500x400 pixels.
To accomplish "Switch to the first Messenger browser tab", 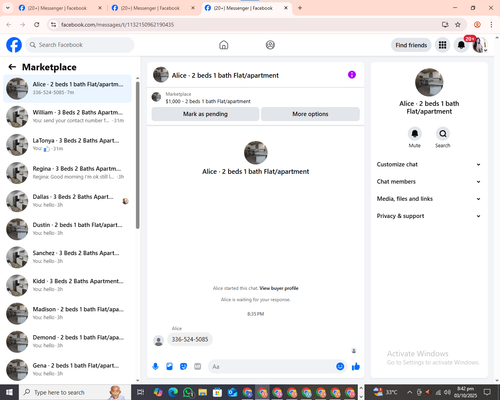I will coord(60,8).
